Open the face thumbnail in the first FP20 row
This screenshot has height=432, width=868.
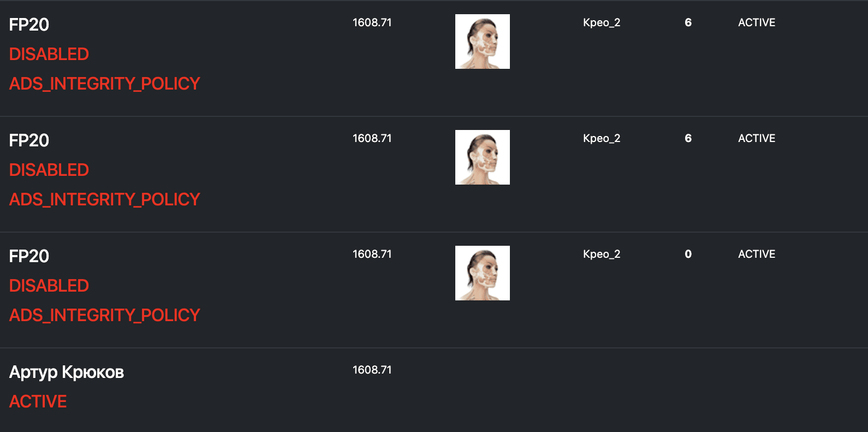483,42
